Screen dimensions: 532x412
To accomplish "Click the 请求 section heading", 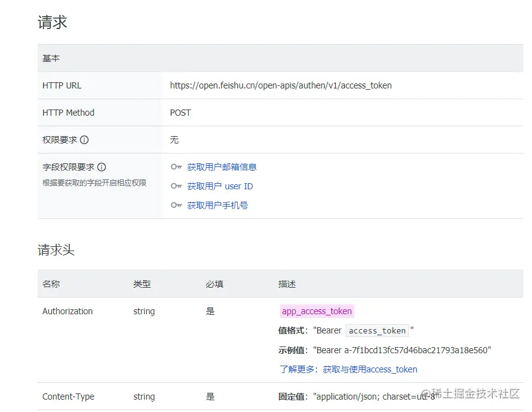I will click(52, 22).
